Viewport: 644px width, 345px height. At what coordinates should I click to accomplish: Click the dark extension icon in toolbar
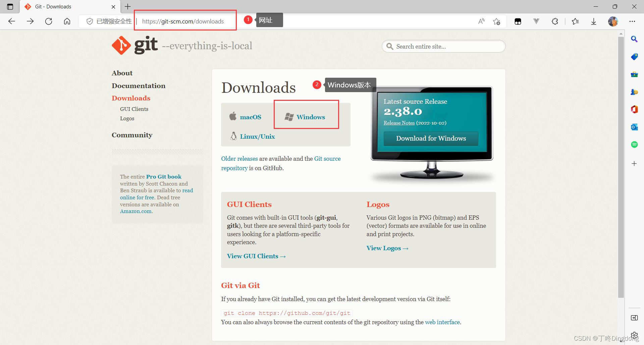[x=518, y=21]
